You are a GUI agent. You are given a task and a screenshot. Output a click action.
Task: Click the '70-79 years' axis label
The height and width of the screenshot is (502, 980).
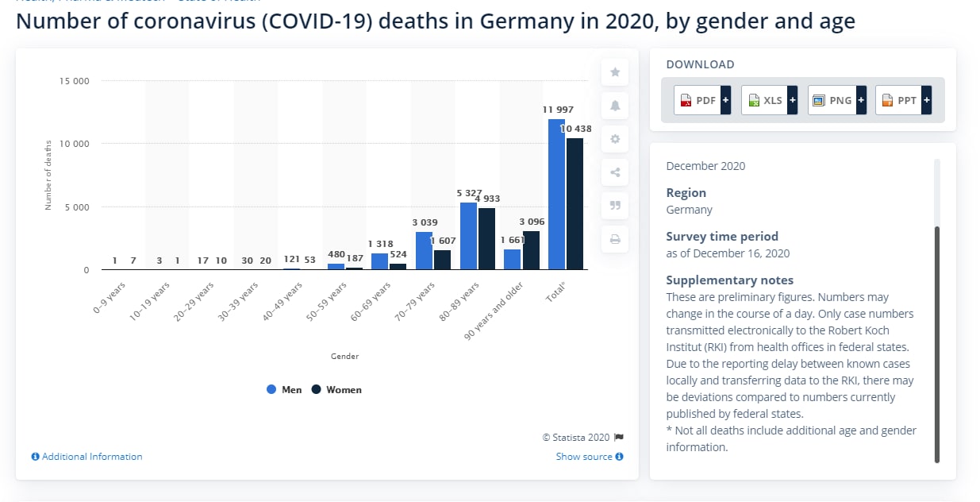click(415, 300)
